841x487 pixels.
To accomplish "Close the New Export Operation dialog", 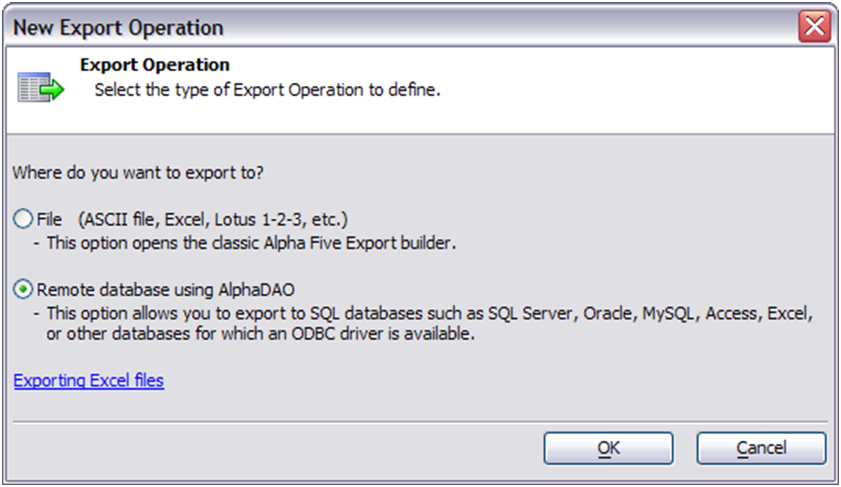I will click(x=814, y=26).
